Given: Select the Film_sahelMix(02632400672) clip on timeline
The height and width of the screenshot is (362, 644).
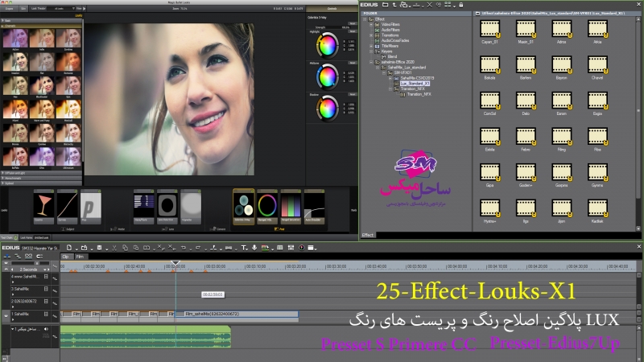Looking at the screenshot, I should tap(237, 314).
